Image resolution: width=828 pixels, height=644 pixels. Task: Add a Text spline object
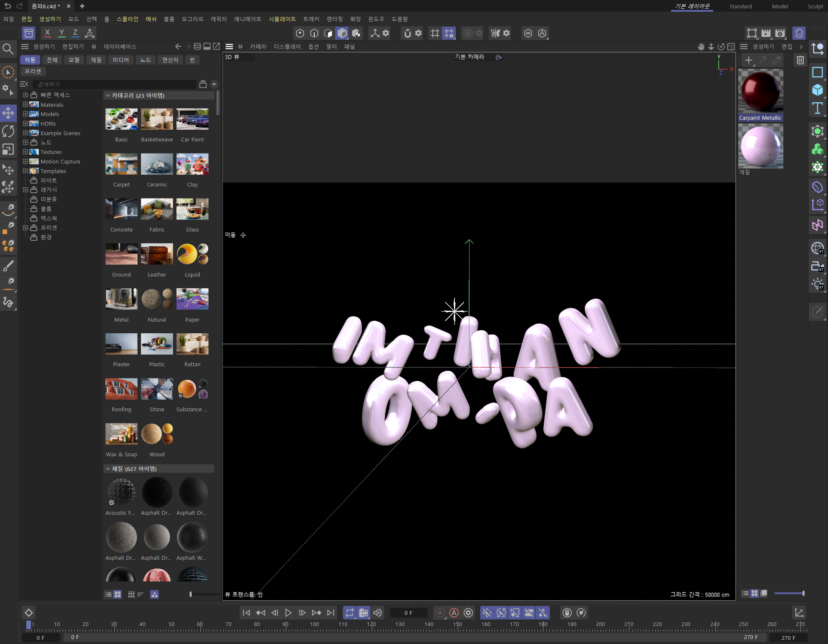817,108
